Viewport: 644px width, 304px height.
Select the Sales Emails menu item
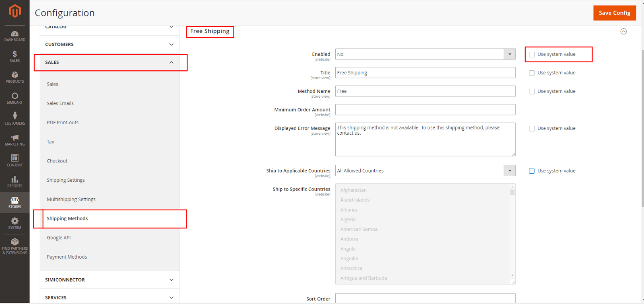pyautogui.click(x=60, y=103)
